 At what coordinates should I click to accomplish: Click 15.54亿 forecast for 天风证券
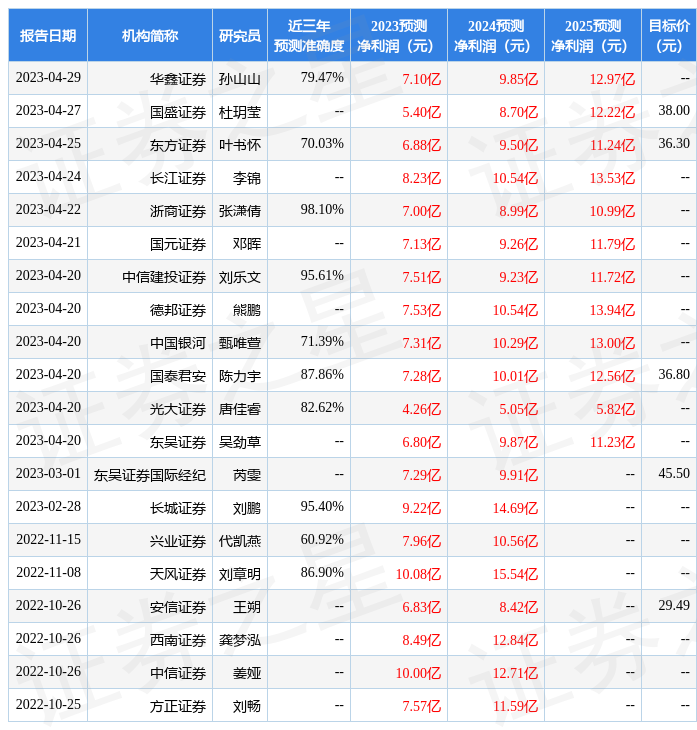coord(515,575)
